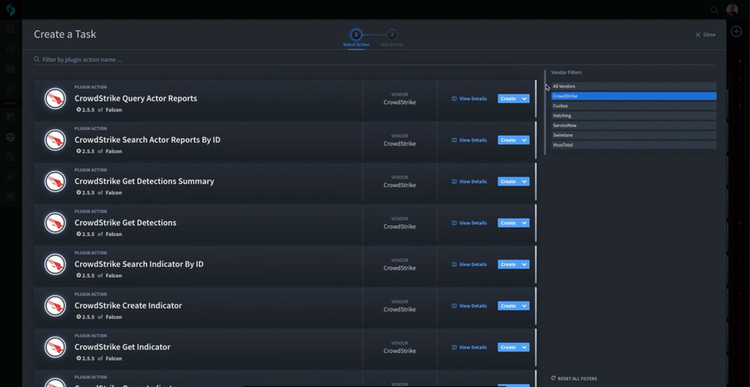Click the CrowdStrike logo on Query Actor Reports row
This screenshot has height=387, width=750.
point(55,99)
